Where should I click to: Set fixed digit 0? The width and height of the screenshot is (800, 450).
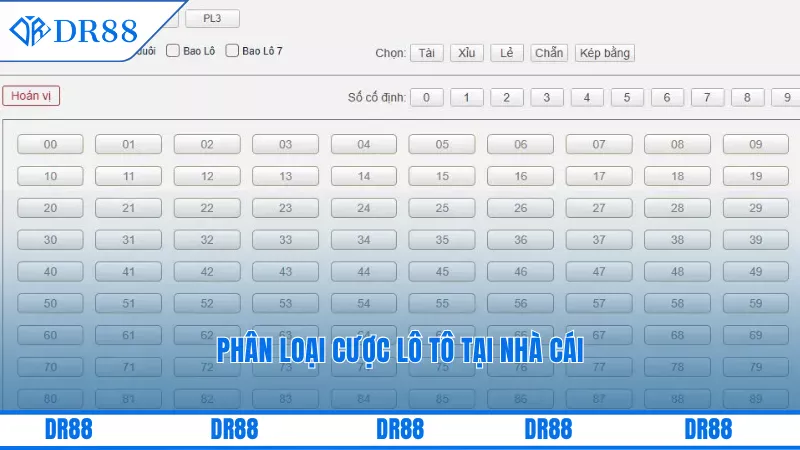click(427, 97)
